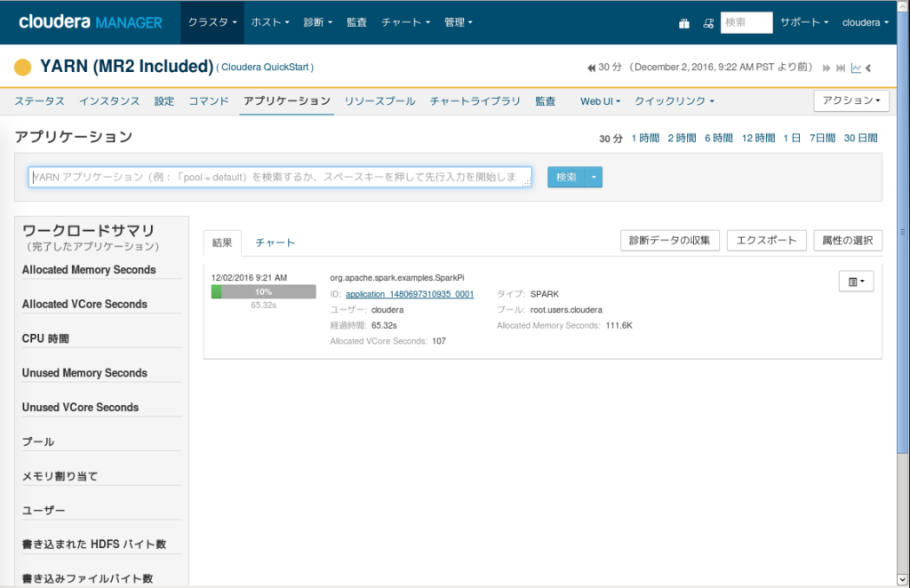
Task: Open the クラスタ dropdown menu
Action: point(212,22)
